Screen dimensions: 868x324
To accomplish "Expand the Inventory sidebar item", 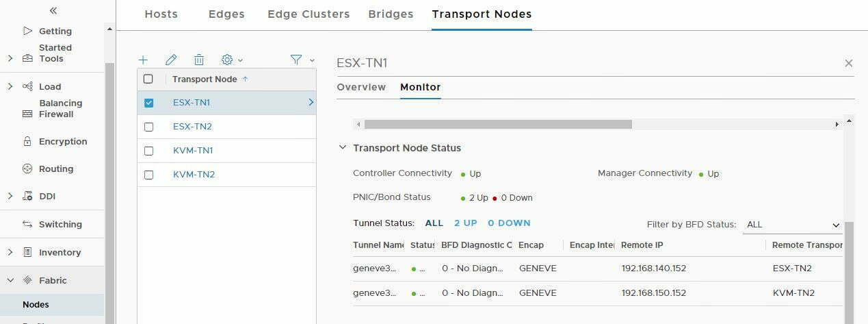I will [10, 252].
